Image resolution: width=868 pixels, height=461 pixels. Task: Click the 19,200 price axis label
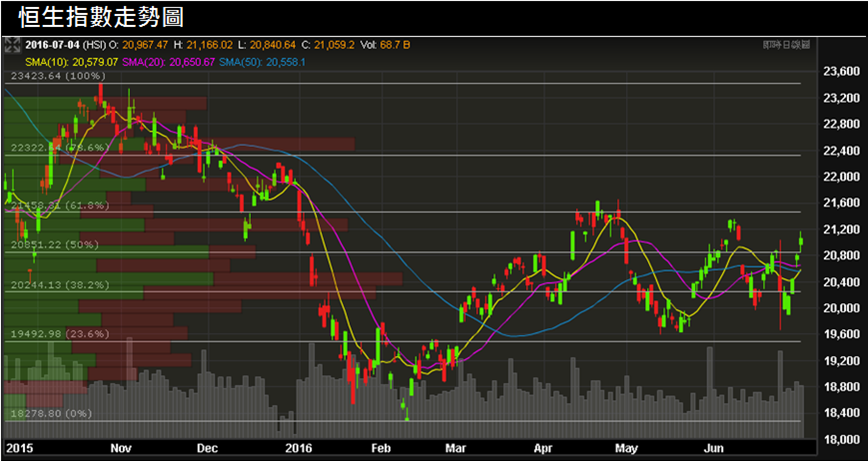click(x=841, y=361)
